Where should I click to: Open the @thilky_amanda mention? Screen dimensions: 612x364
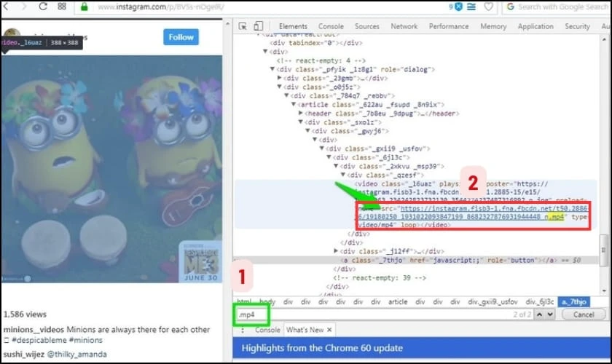coord(77,355)
